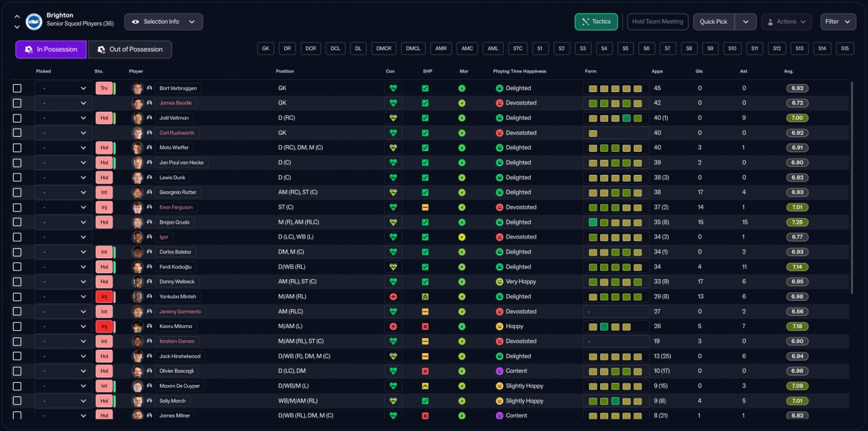Click the up chevron beside Brighton crest
This screenshot has height=431, width=868.
[17, 16]
